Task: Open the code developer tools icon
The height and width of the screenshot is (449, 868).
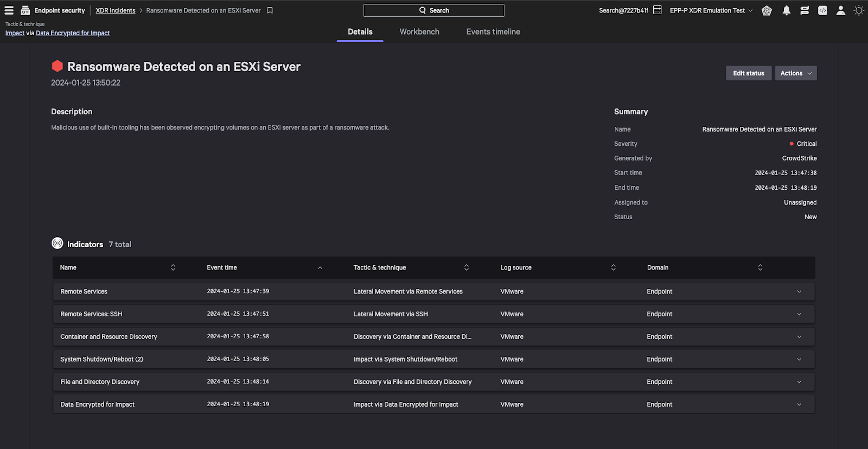Action: point(822,10)
